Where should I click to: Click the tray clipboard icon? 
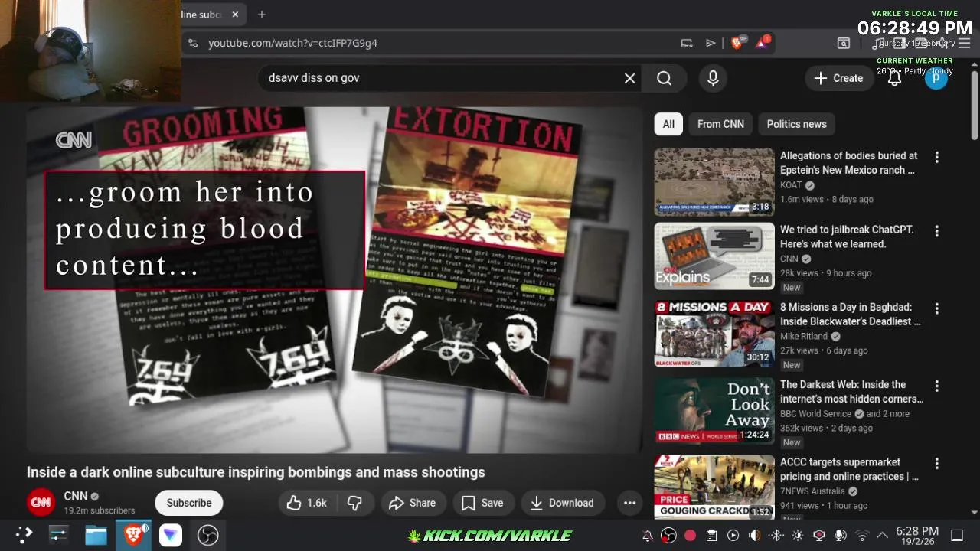[711, 536]
